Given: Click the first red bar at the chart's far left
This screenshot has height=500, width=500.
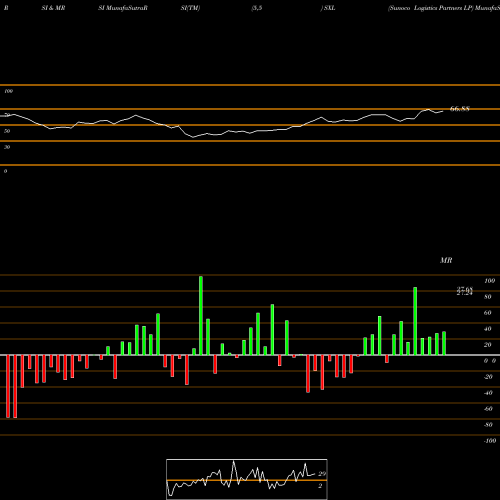Looking at the screenshot, I should (8, 386).
